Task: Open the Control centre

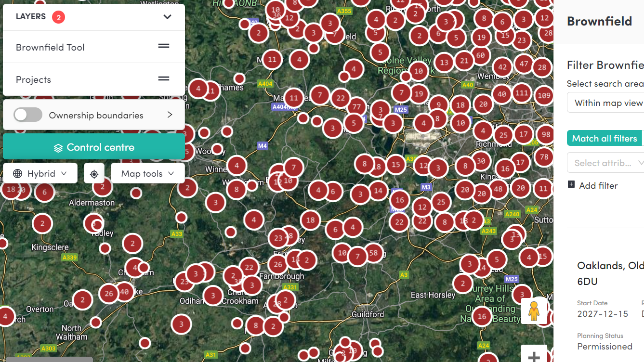Action: [x=94, y=147]
